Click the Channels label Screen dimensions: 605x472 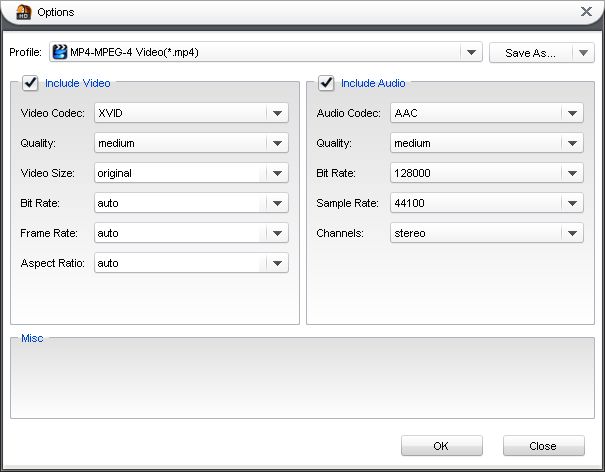[340, 233]
